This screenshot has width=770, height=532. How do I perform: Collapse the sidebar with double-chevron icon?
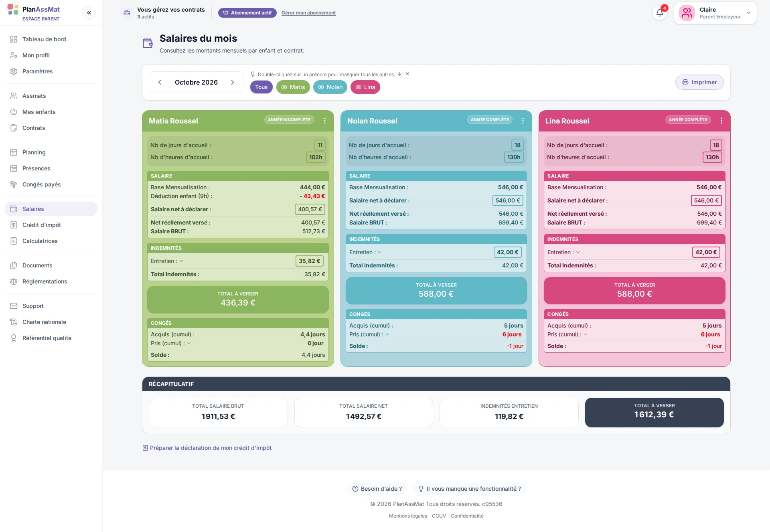(89, 13)
